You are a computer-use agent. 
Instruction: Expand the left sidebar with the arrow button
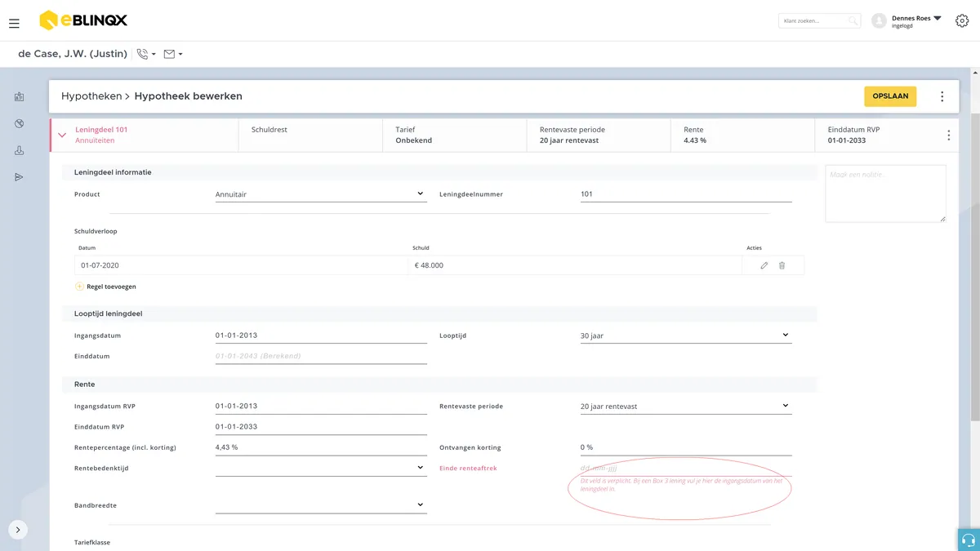[18, 530]
